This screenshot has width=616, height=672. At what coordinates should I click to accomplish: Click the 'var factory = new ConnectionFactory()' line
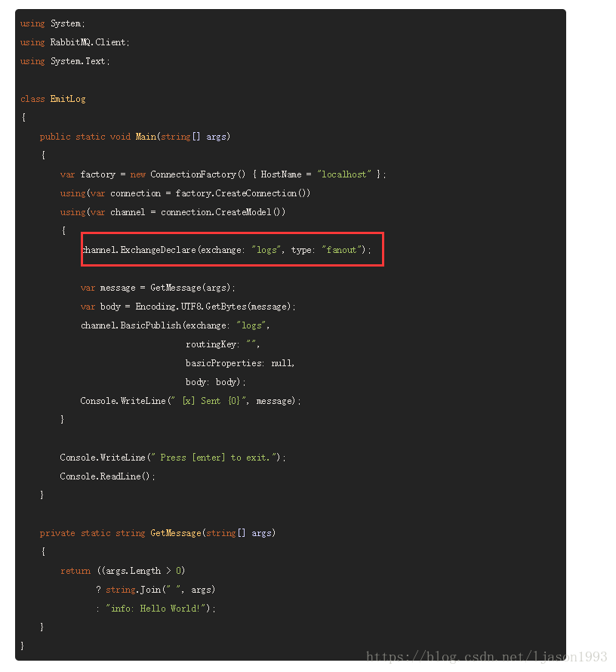click(223, 174)
